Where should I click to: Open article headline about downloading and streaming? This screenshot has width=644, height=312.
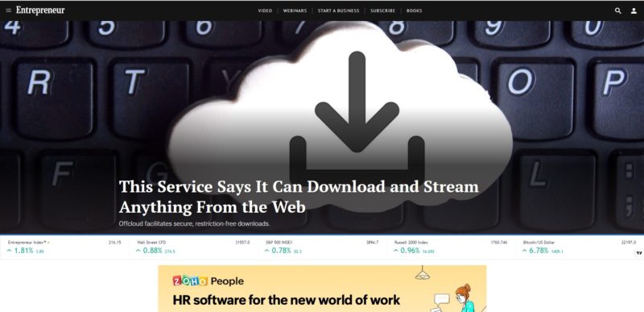click(x=299, y=197)
